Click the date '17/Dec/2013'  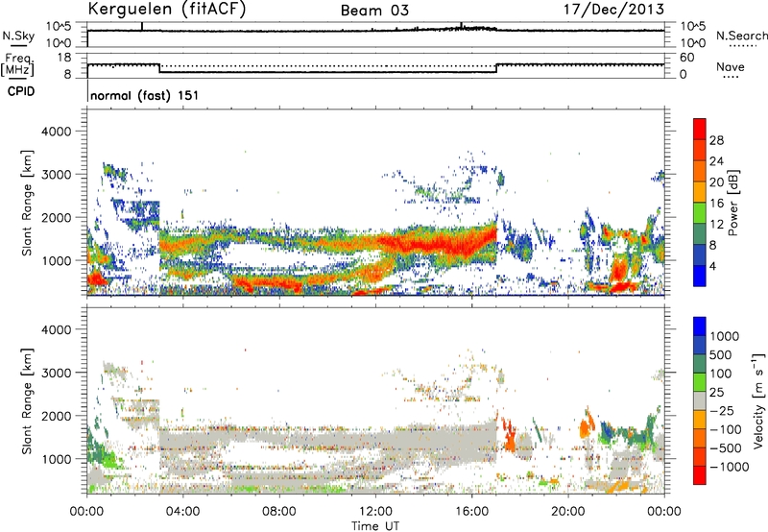(613, 9)
